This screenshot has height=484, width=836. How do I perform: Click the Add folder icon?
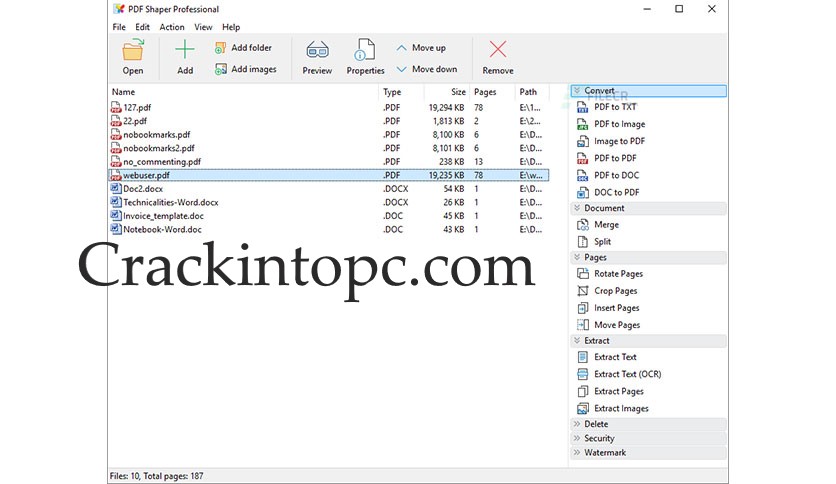pyautogui.click(x=220, y=48)
